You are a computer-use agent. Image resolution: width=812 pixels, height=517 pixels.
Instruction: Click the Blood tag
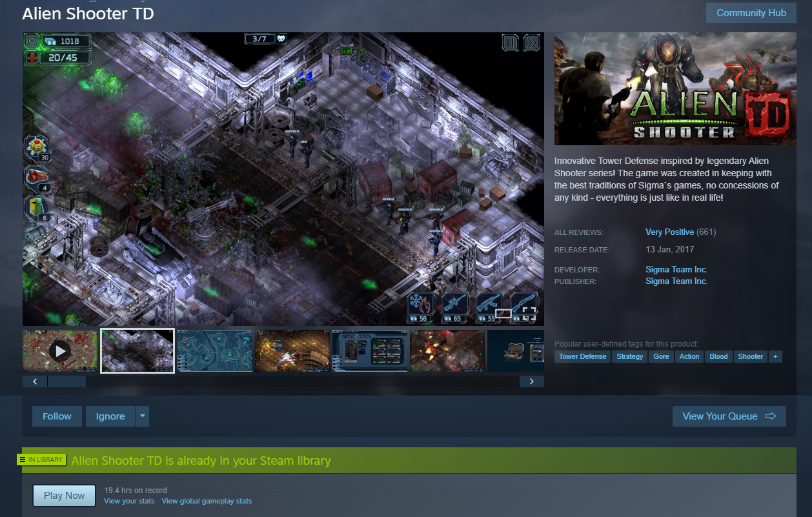718,356
